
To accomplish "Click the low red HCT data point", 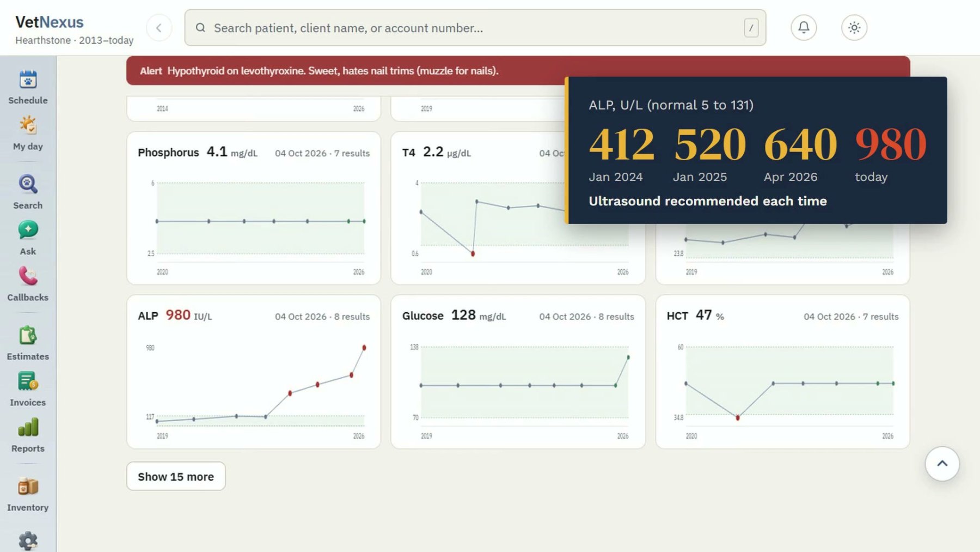I will point(738,418).
